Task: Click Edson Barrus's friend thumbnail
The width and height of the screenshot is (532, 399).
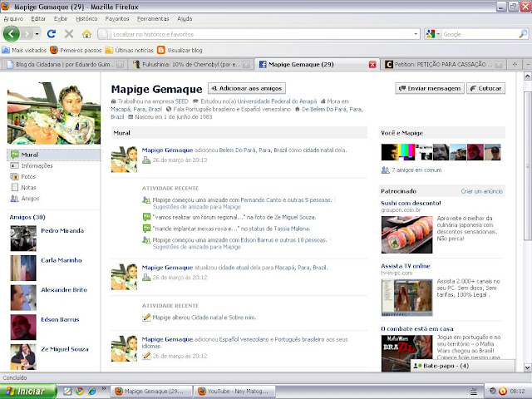Action: tap(23, 327)
